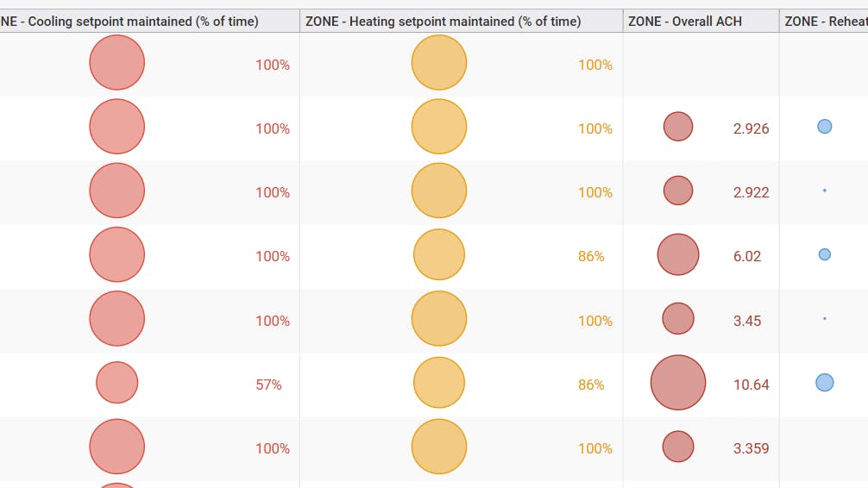Click the ACH bubble next to 6.02
Image resolution: width=868 pixels, height=488 pixels.
[x=678, y=255]
